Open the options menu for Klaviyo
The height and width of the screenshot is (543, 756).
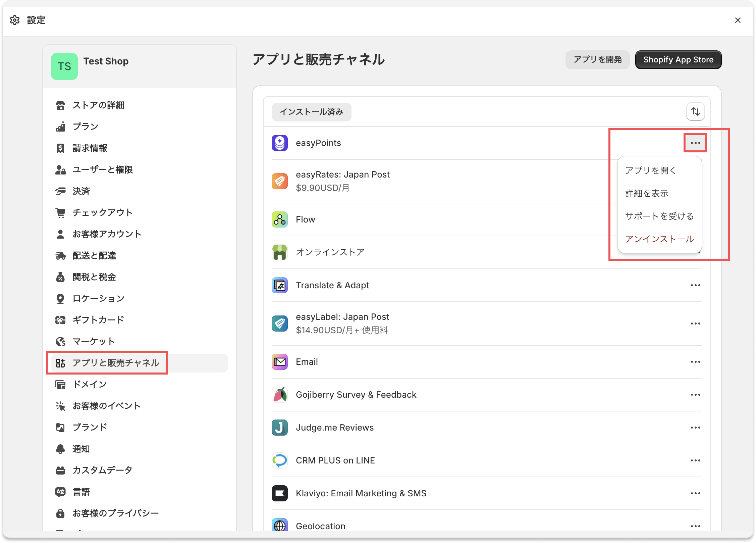(696, 493)
